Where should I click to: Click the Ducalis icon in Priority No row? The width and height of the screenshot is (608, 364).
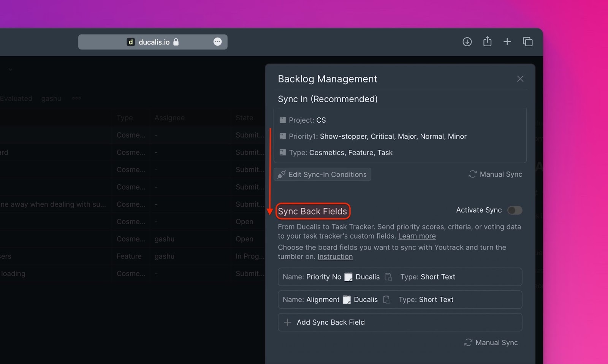[x=348, y=277]
